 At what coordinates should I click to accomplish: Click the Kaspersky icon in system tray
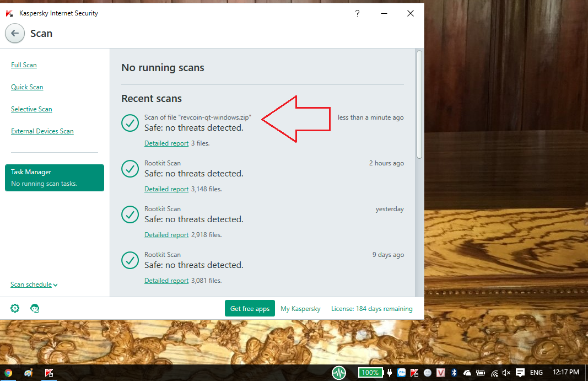pos(414,373)
